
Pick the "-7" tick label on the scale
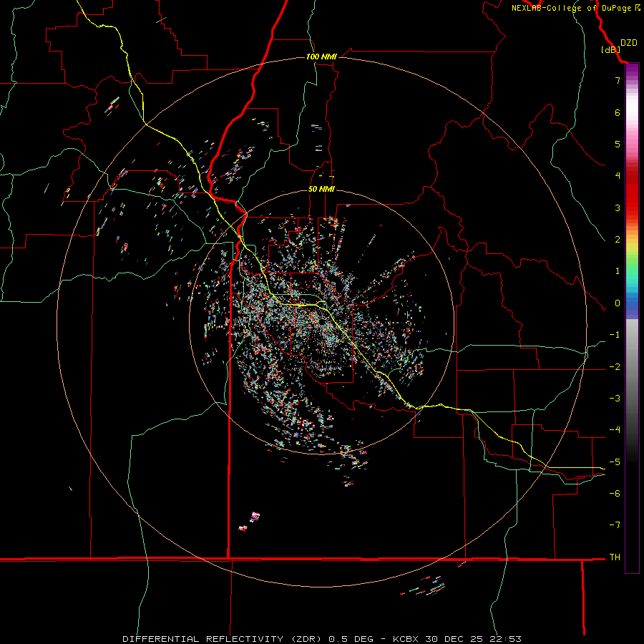tap(615, 525)
